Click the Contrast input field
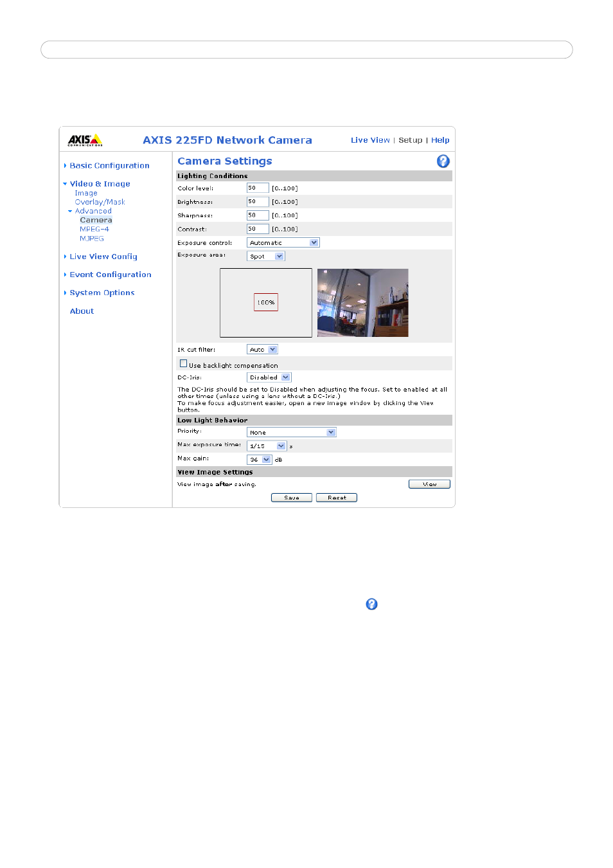 (x=258, y=229)
